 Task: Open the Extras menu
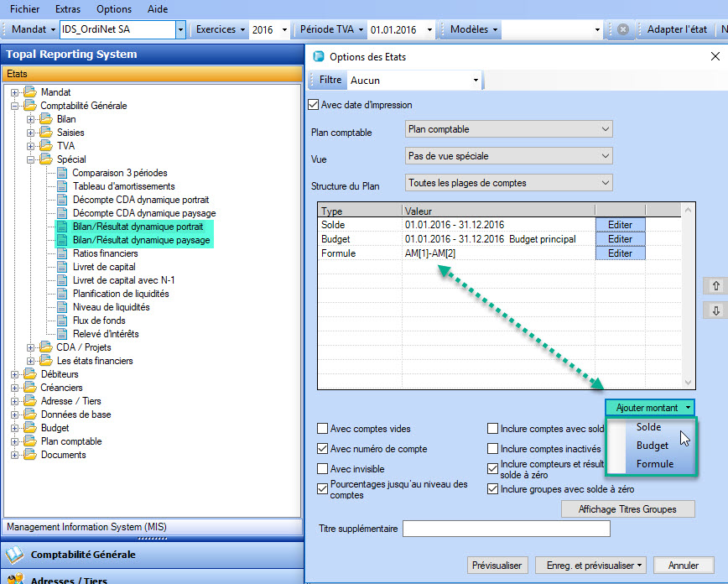[x=67, y=9]
